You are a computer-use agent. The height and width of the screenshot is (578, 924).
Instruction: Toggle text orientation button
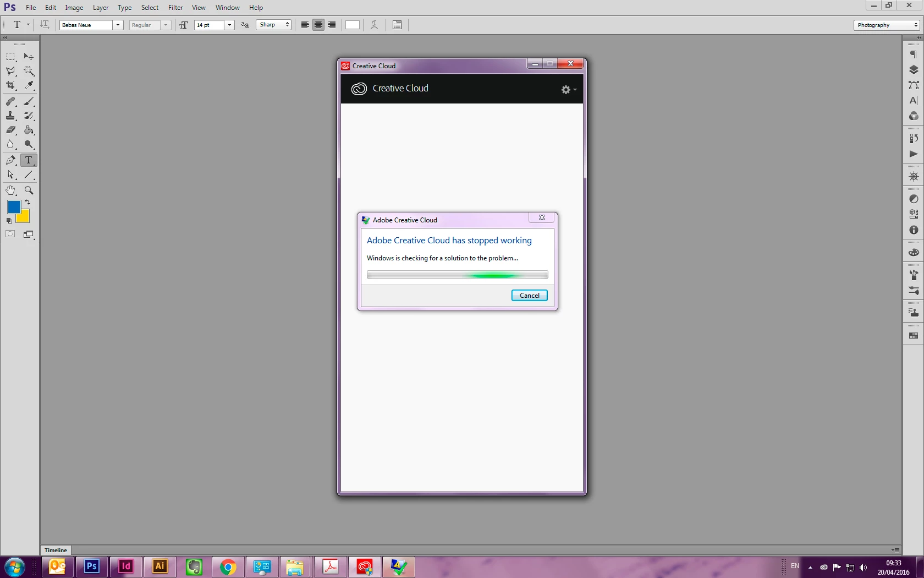point(45,25)
